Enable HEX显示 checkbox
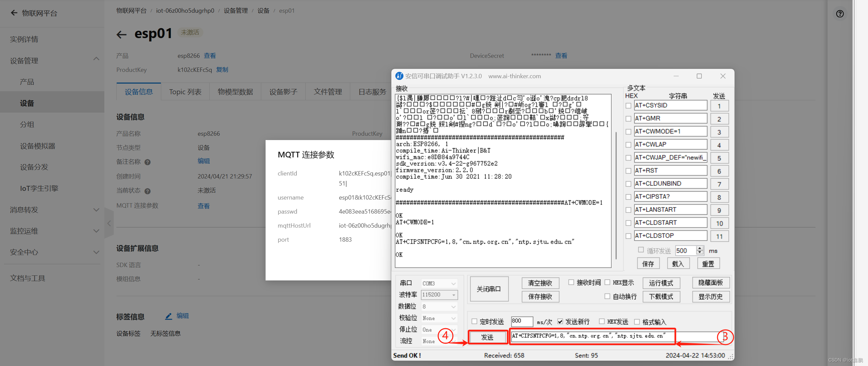The width and height of the screenshot is (868, 366). (x=607, y=282)
